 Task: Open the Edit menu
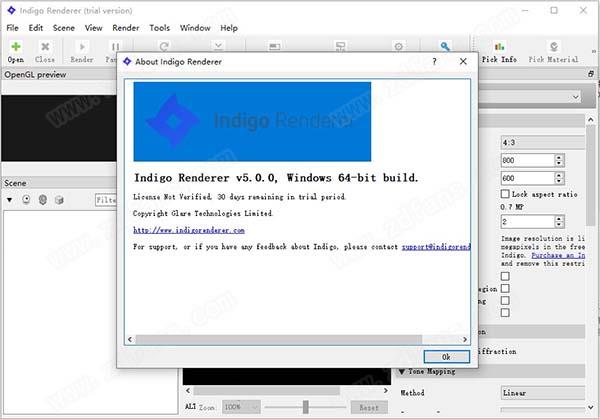pos(36,28)
